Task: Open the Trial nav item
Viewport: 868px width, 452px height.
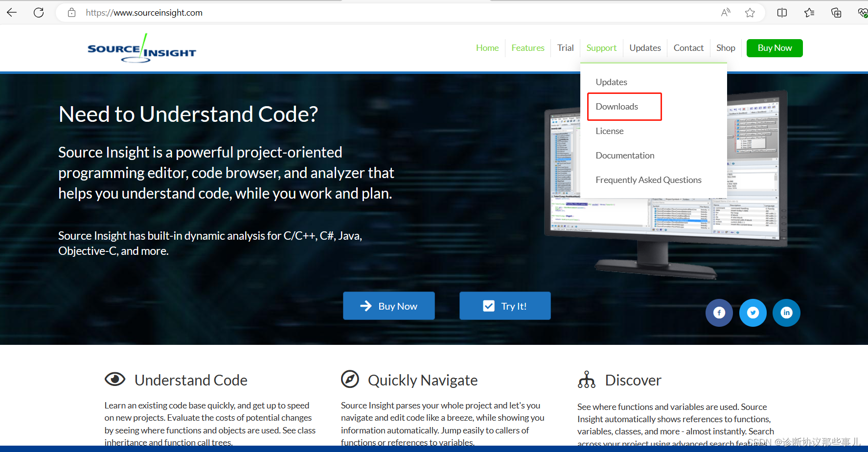Action: (x=565, y=48)
